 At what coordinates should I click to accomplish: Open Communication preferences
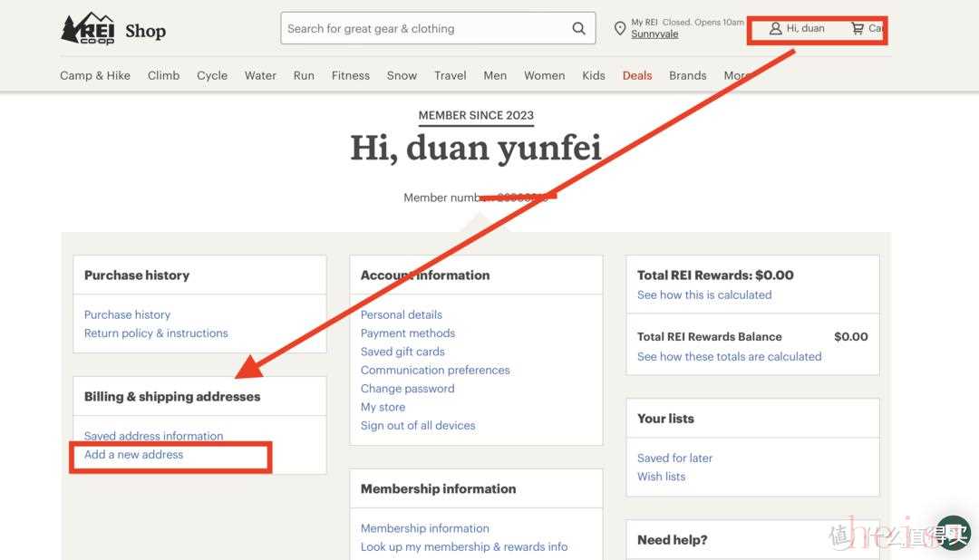click(x=435, y=371)
